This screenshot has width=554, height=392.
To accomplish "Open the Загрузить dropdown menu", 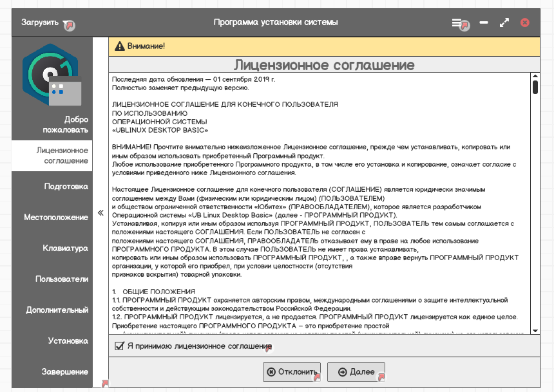I will [43, 23].
